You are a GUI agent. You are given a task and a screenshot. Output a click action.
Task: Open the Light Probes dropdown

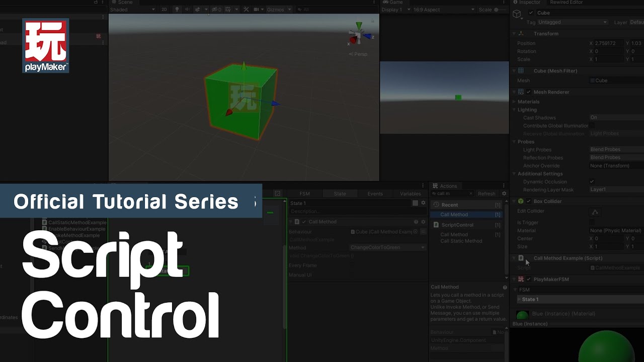[617, 149]
